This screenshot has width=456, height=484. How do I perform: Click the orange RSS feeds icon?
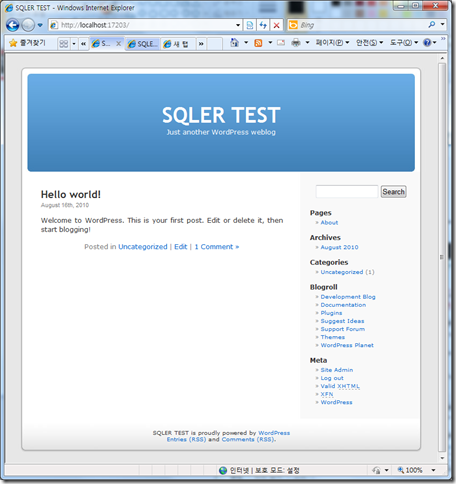258,43
